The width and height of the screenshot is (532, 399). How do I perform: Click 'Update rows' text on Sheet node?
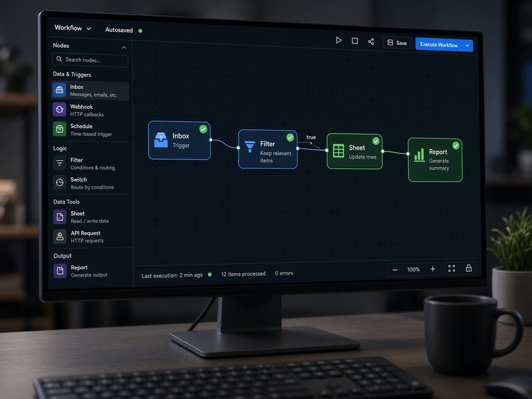click(x=362, y=157)
